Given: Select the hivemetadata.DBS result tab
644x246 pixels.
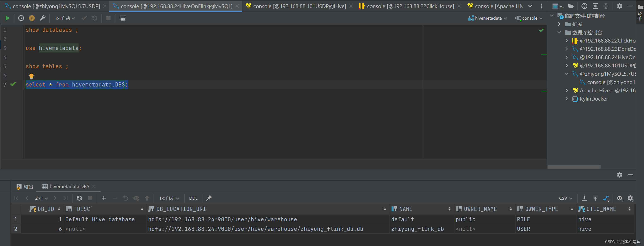Looking at the screenshot, I should tap(67, 186).
